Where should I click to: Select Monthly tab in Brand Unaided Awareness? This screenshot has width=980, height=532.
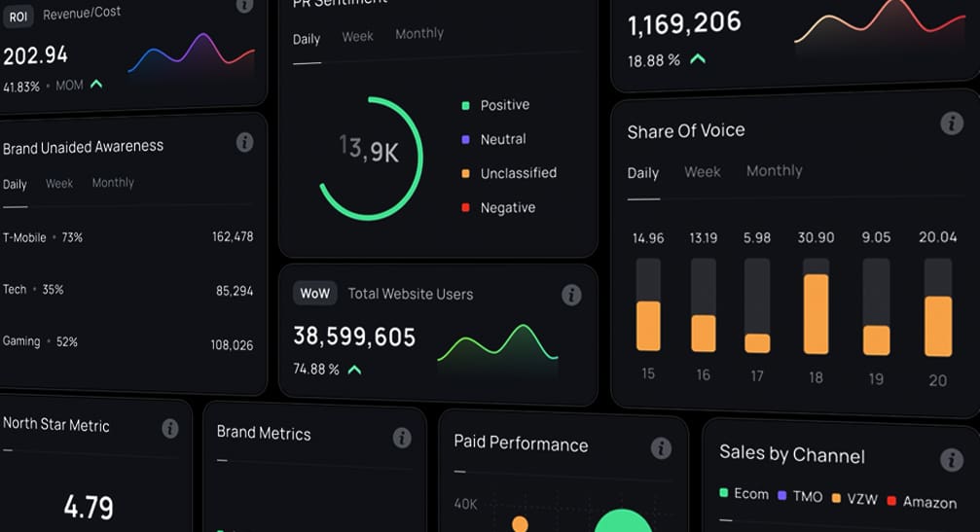[x=113, y=183]
